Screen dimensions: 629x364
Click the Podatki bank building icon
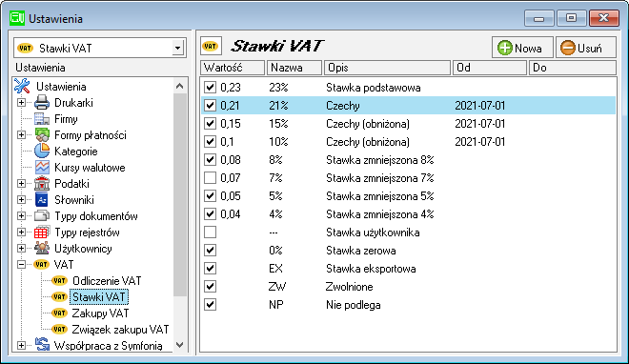42,184
